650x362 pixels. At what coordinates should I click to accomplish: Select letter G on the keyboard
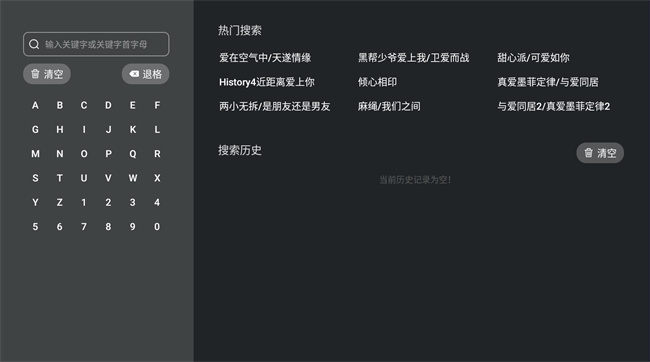pos(35,130)
